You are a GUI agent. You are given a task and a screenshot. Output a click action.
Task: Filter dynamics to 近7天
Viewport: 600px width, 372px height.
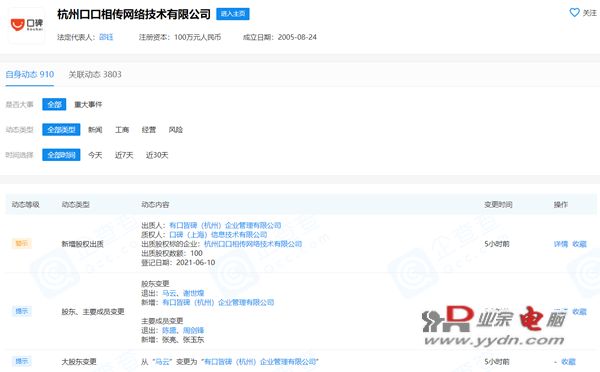(x=124, y=155)
